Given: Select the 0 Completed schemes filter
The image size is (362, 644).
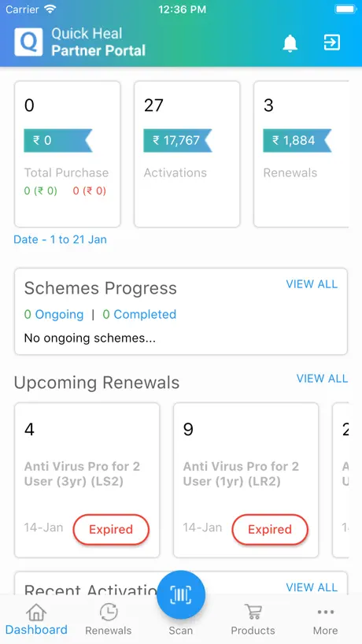Looking at the screenshot, I should (x=139, y=315).
